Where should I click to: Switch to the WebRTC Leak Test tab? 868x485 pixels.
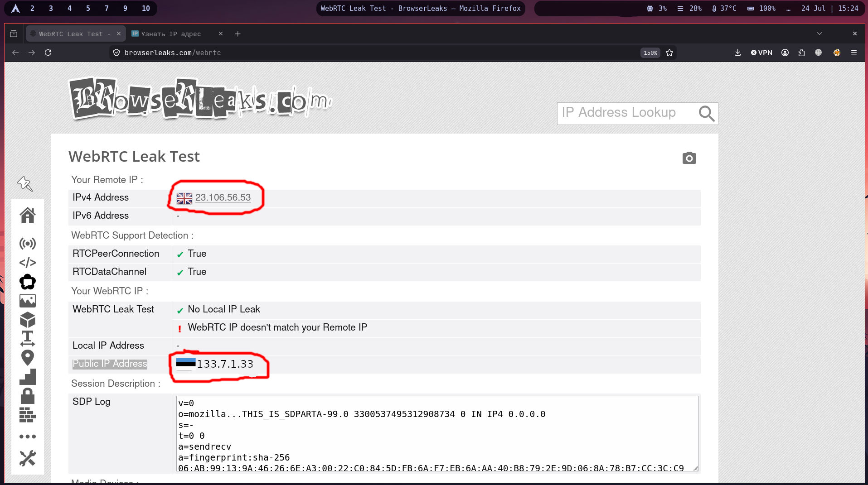pyautogui.click(x=75, y=34)
